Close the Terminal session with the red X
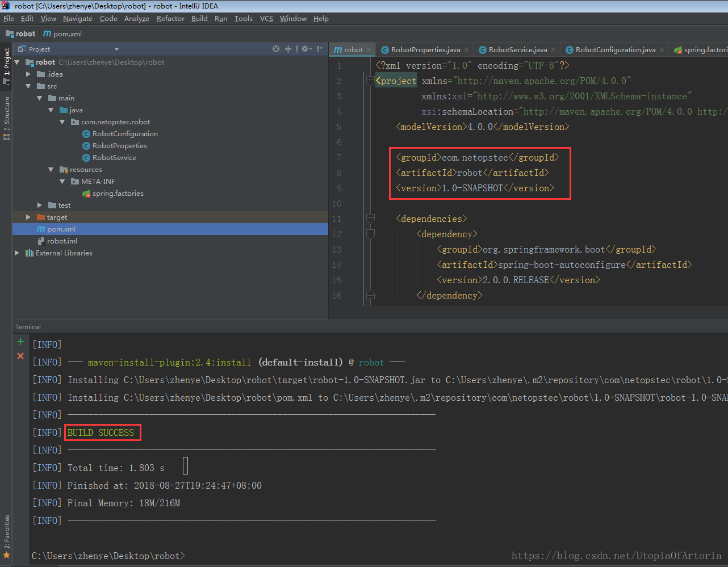The image size is (728, 567). click(20, 356)
